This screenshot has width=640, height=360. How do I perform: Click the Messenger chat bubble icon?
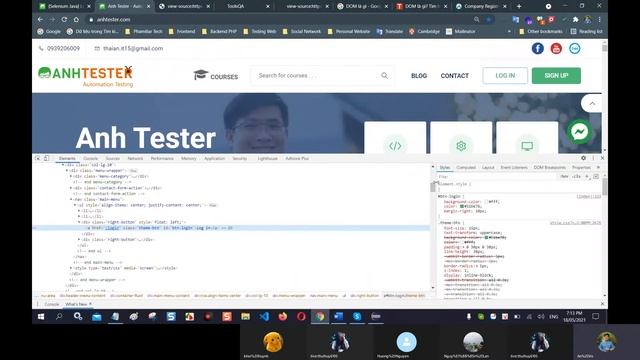(579, 132)
